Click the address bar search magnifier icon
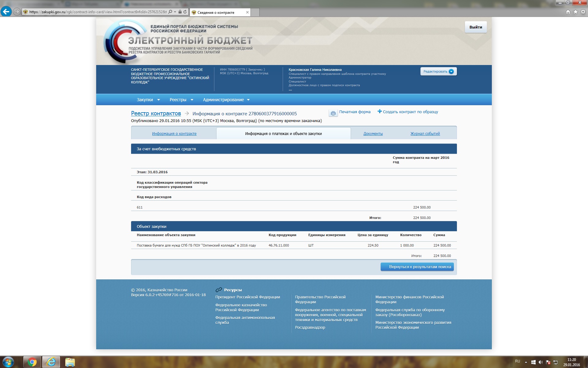The height and width of the screenshot is (368, 588). (x=170, y=12)
